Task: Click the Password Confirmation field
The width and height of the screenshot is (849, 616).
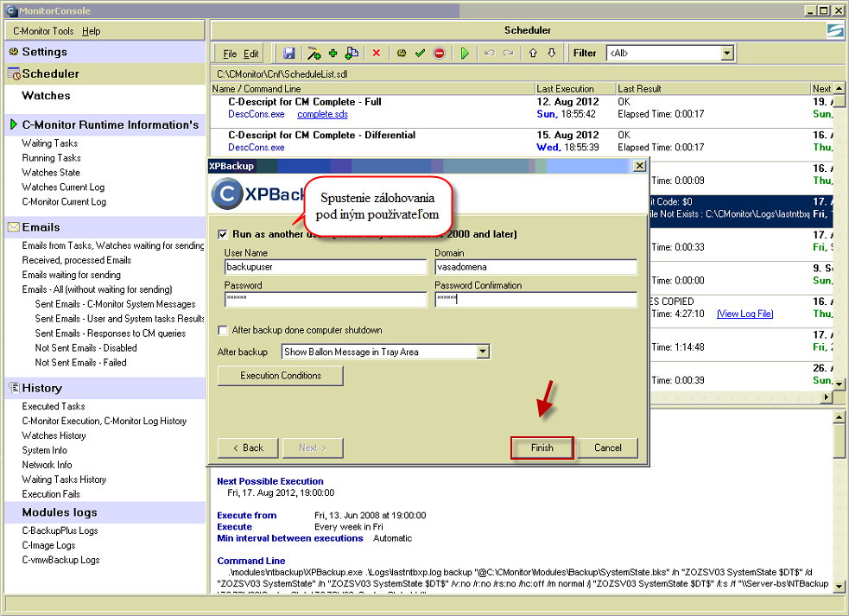Action: [536, 299]
